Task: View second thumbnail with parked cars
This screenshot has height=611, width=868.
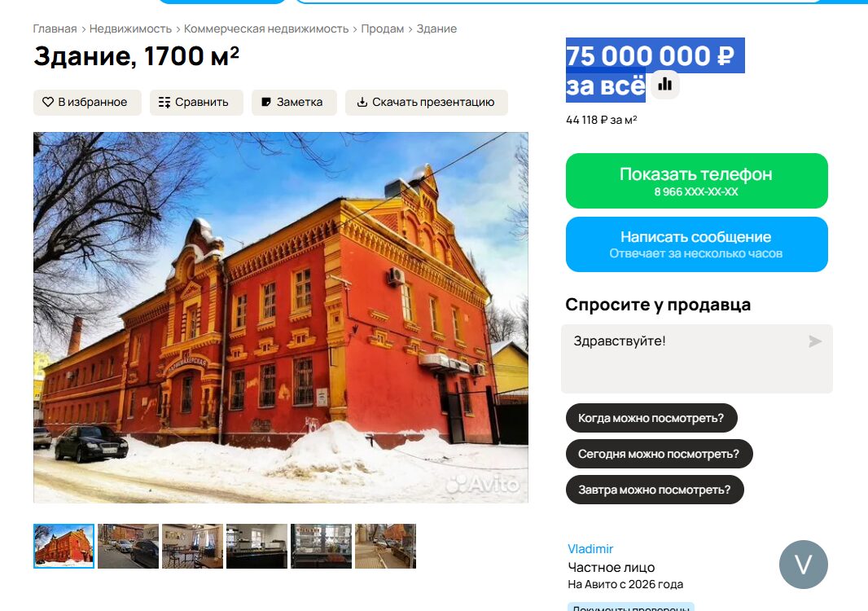Action: [x=129, y=546]
